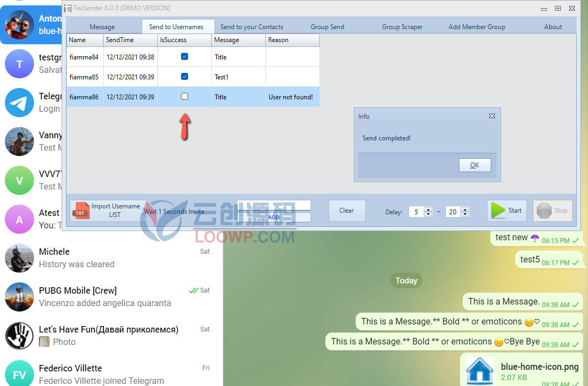Click the TexSender app icon in title bar
The width and height of the screenshot is (588, 386).
[68, 8]
